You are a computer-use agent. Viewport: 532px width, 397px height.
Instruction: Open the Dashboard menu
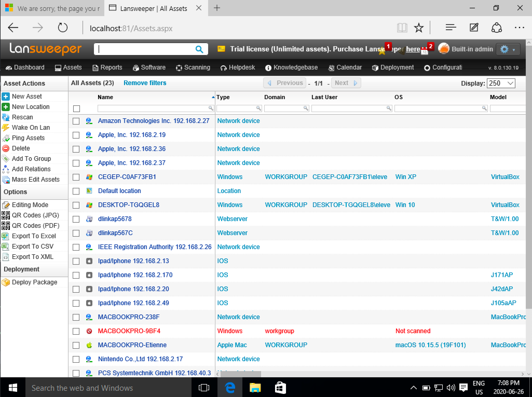pyautogui.click(x=25, y=67)
